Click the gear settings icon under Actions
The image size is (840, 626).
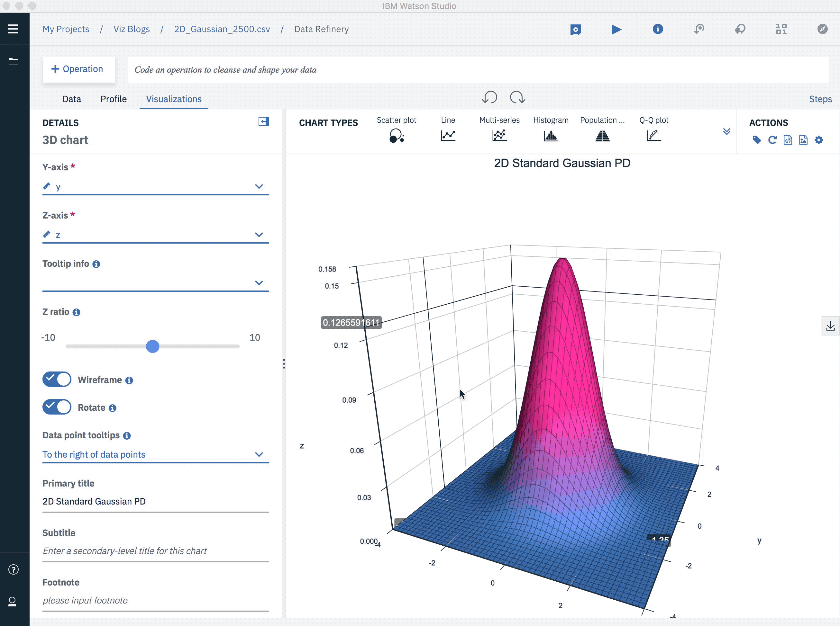[x=819, y=140]
